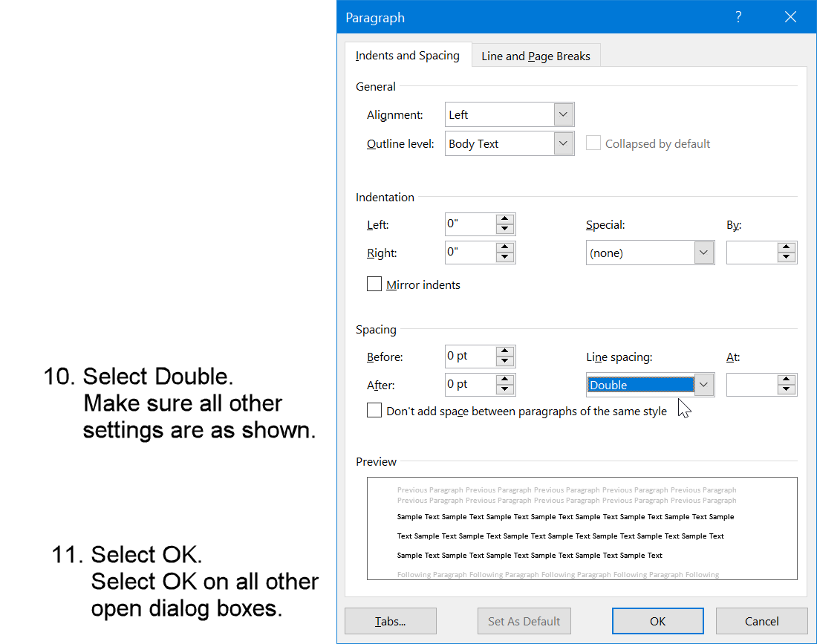Decrease the After spacing with the down arrow
Image resolution: width=817 pixels, height=644 pixels.
pos(506,388)
